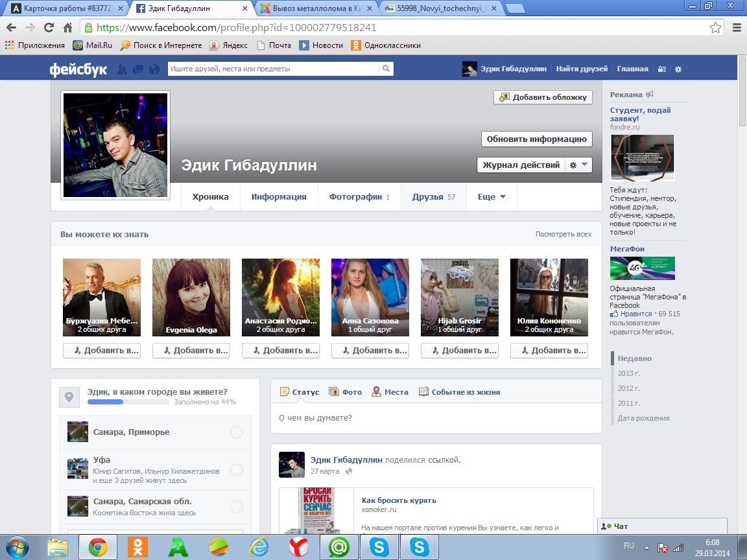Open Evgenia Olega suggestion photo
Screen dimensions: 747x560
point(191,297)
